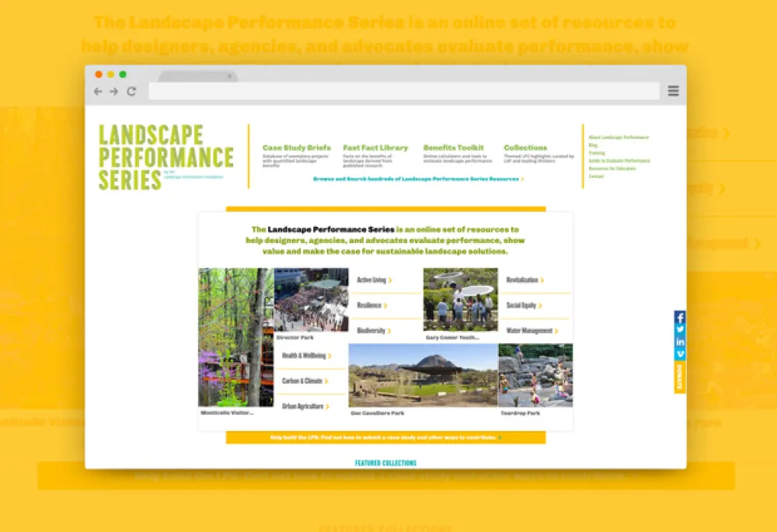
Task: Open the Blog link
Action: tap(593, 145)
